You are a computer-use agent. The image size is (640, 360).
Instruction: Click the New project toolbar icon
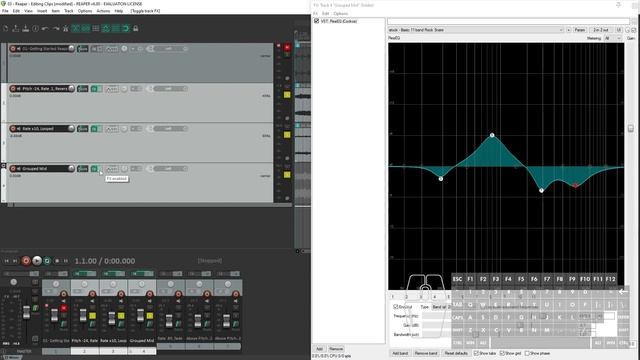pos(6,29)
